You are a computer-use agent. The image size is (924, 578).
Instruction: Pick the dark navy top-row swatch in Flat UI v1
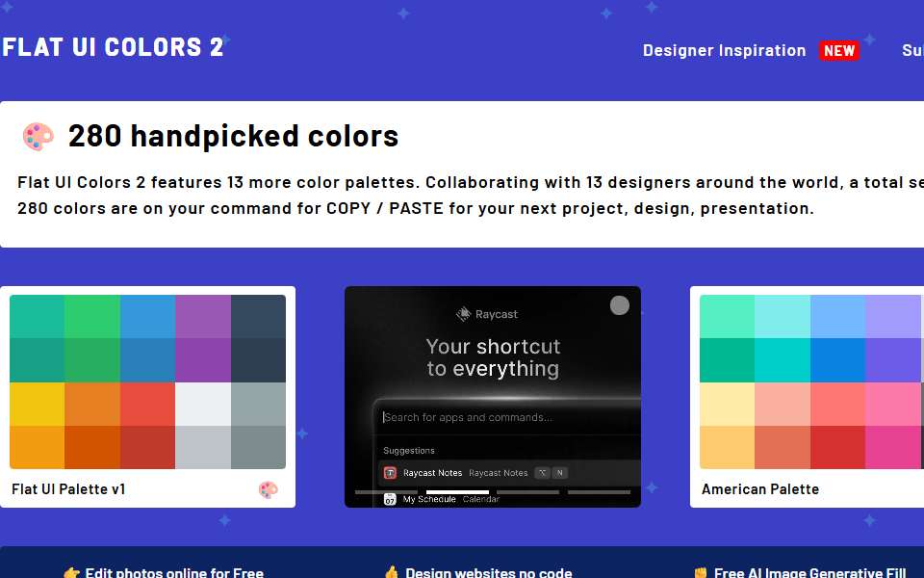click(258, 316)
